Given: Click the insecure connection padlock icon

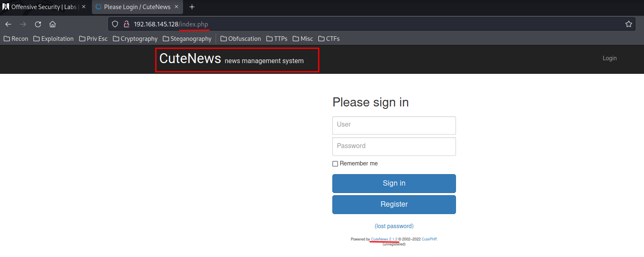Looking at the screenshot, I should point(127,24).
